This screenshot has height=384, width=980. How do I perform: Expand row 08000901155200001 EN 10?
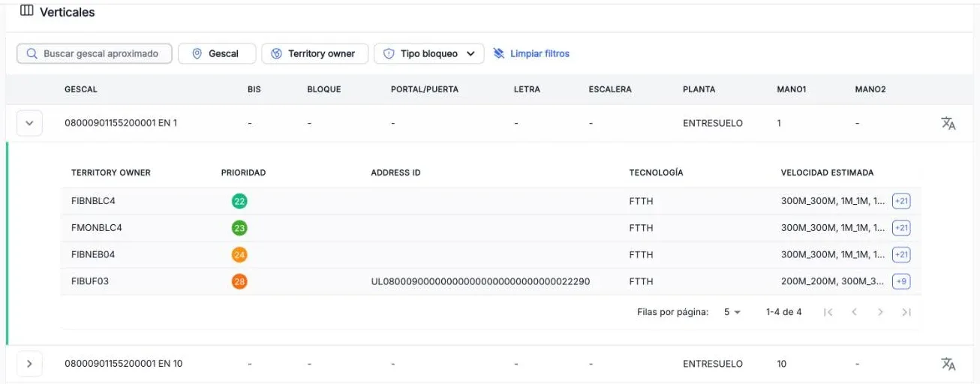tap(29, 364)
